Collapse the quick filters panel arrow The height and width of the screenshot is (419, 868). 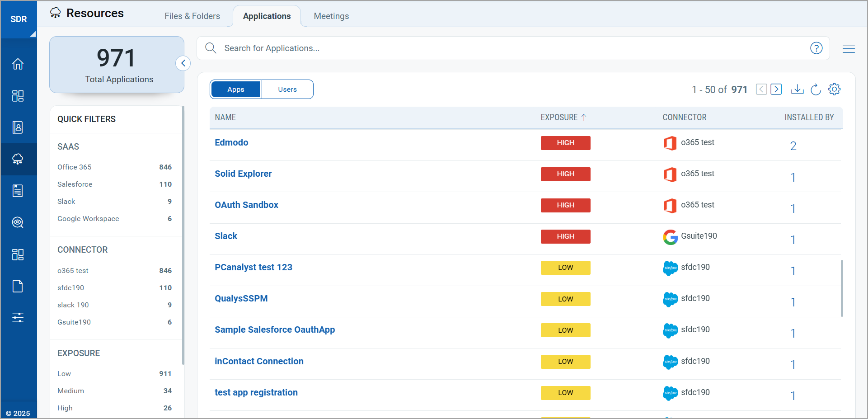[183, 63]
